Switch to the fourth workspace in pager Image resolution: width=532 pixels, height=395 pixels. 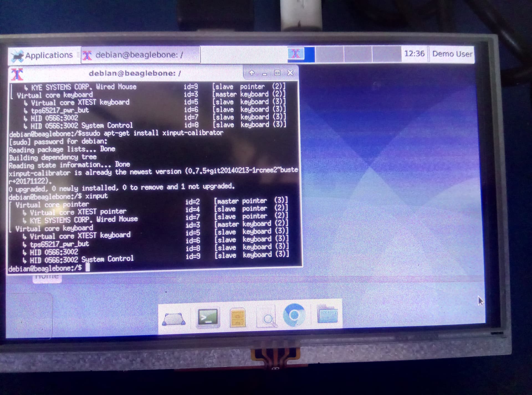tap(387, 54)
